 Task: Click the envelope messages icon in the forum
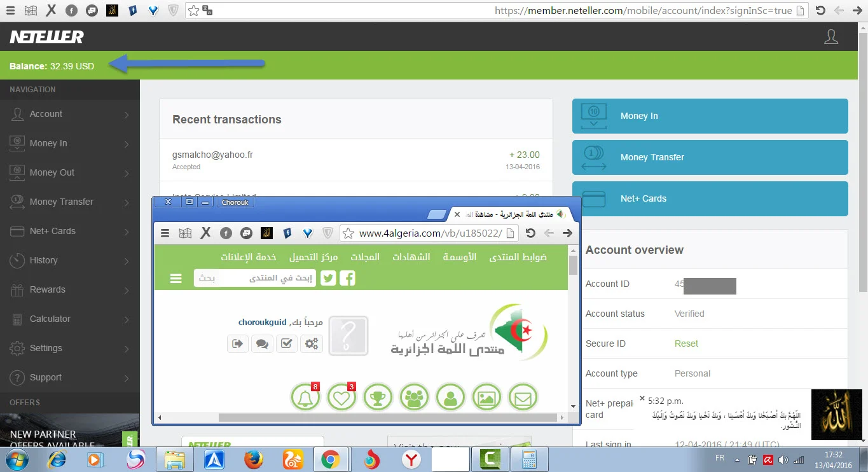pos(523,398)
